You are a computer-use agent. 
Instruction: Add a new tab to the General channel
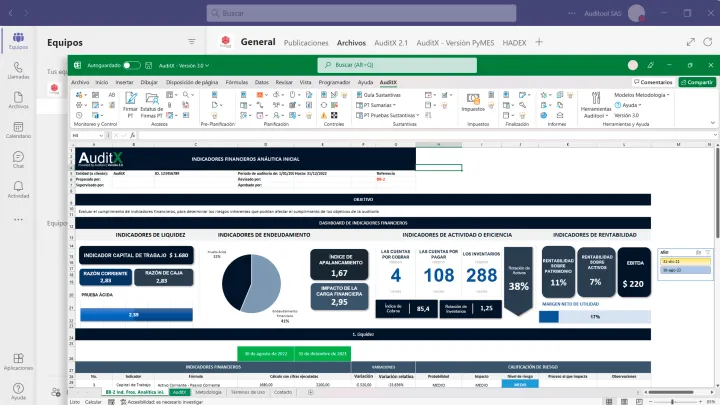tap(539, 42)
